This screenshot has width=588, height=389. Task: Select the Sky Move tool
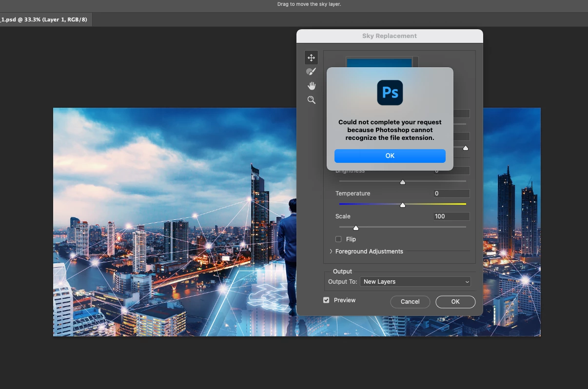click(x=311, y=58)
